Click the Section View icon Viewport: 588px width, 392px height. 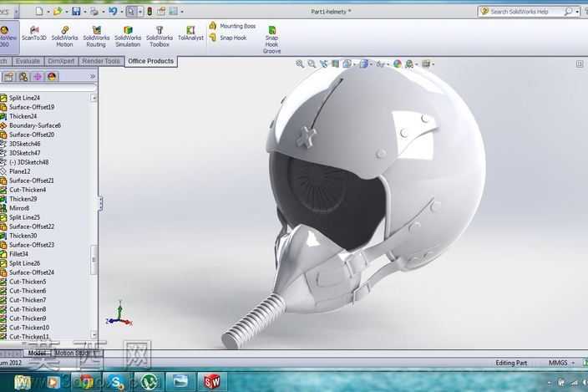pyautogui.click(x=335, y=64)
